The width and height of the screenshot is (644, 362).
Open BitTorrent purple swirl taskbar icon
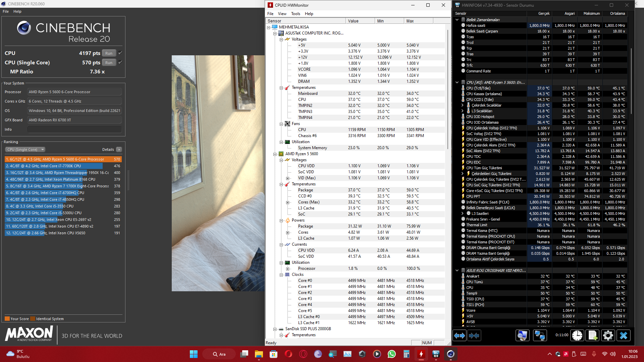pos(318,354)
